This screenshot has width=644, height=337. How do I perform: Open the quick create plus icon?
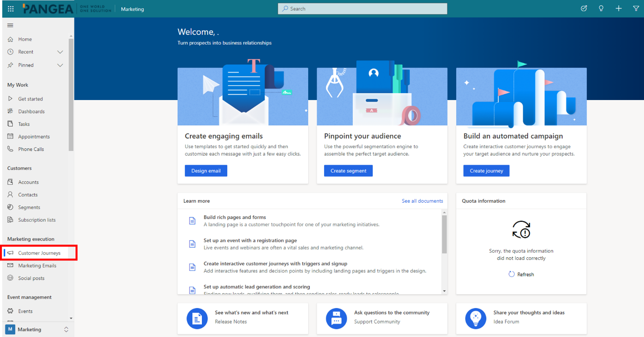(x=618, y=8)
